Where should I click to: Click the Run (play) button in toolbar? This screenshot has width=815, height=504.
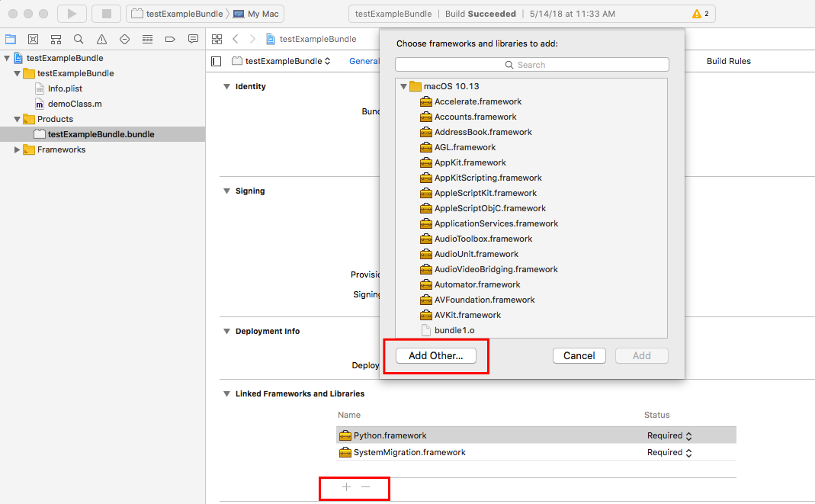(72, 14)
